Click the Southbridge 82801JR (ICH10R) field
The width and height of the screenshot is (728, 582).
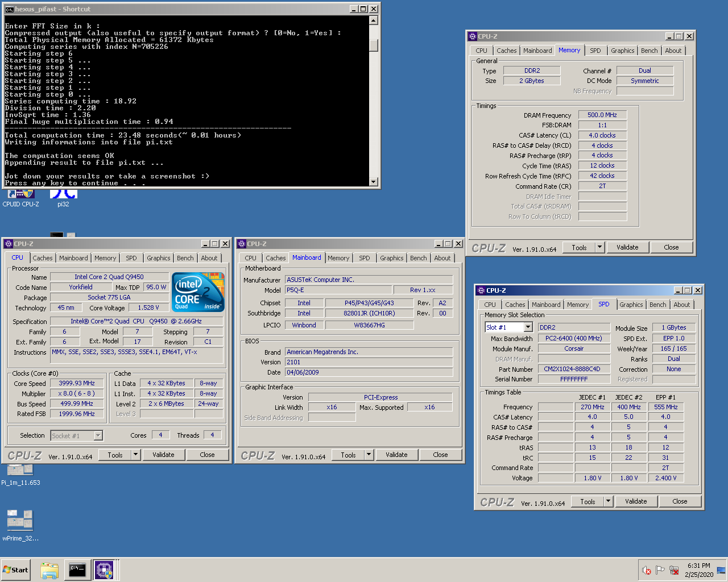[369, 313]
